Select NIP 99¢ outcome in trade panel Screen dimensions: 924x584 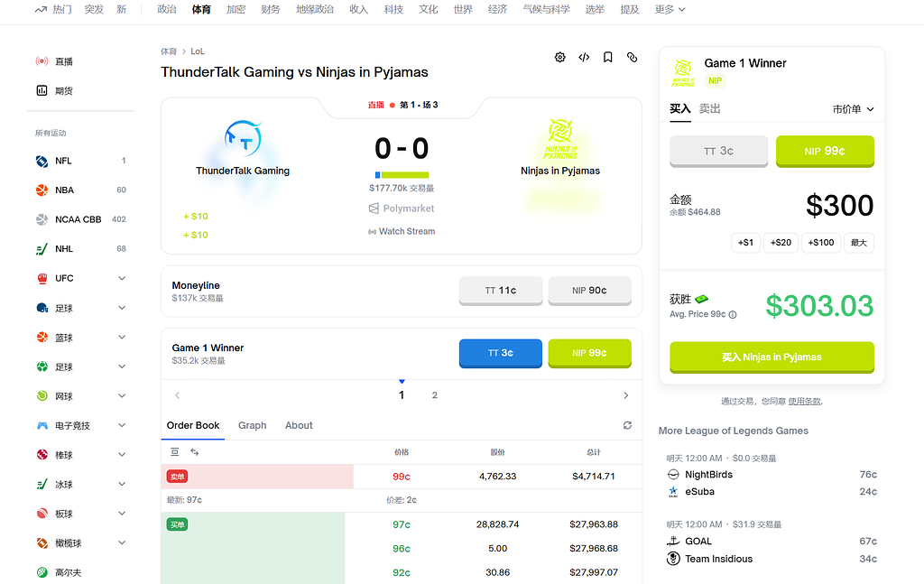point(825,151)
